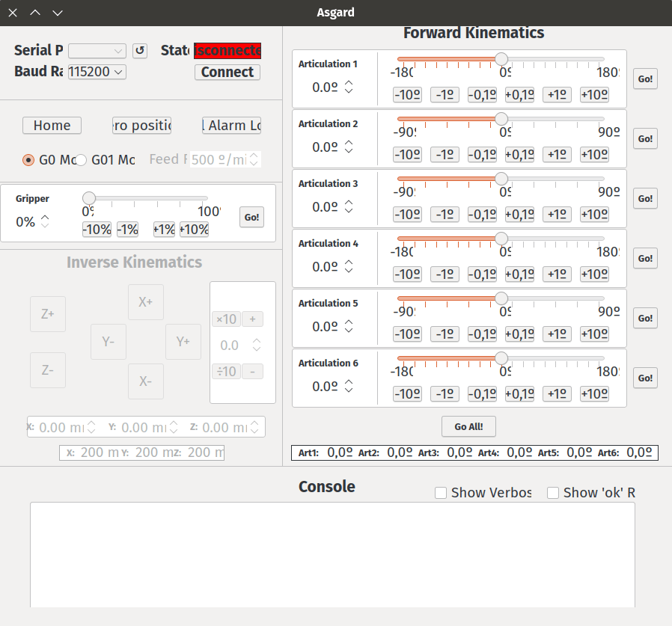Click the Go! button for Articulation 6
Screen dimensions: 672x626
click(x=645, y=378)
